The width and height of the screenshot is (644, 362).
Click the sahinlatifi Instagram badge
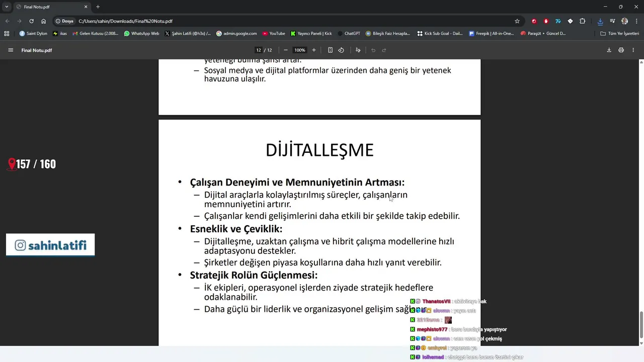point(50,245)
